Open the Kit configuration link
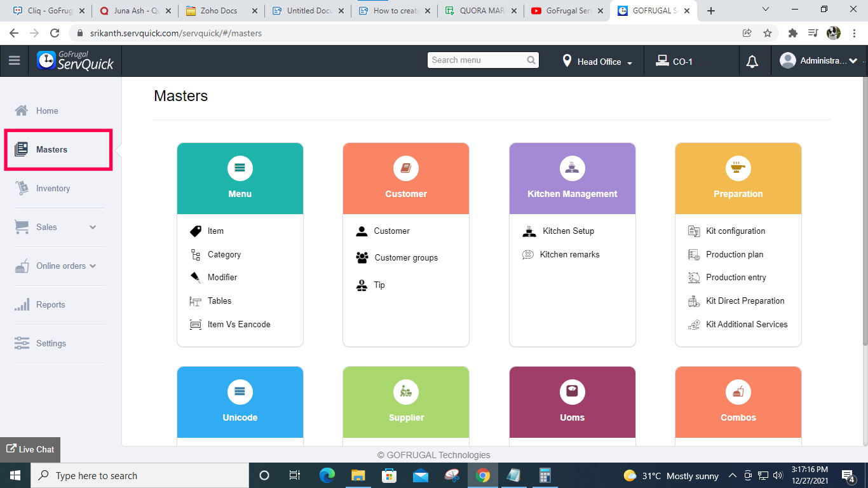 click(735, 231)
